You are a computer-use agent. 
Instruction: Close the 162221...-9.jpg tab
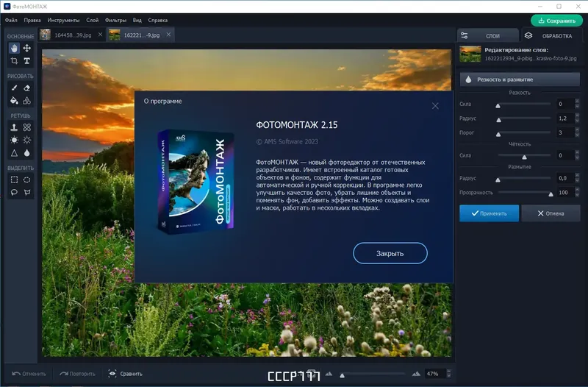point(168,35)
